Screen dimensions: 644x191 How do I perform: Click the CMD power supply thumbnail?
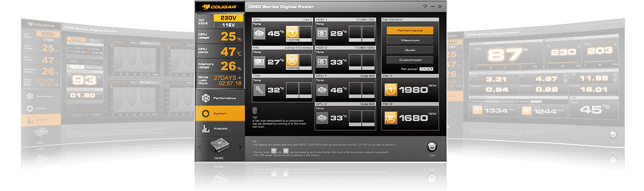(219, 146)
